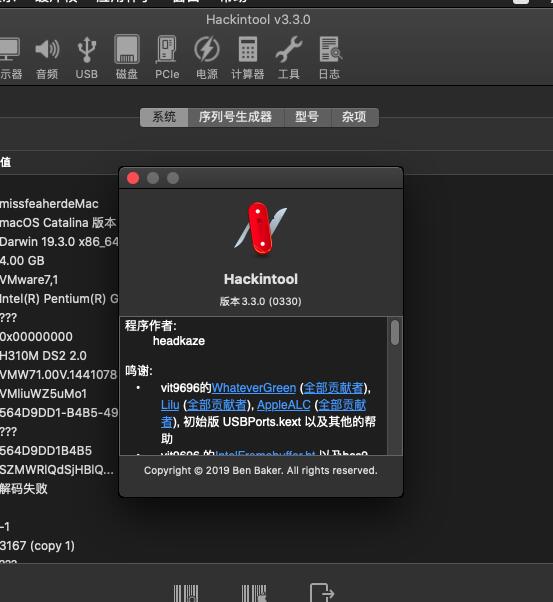Select the VMliuWZ5uMo1 serial value

43,394
